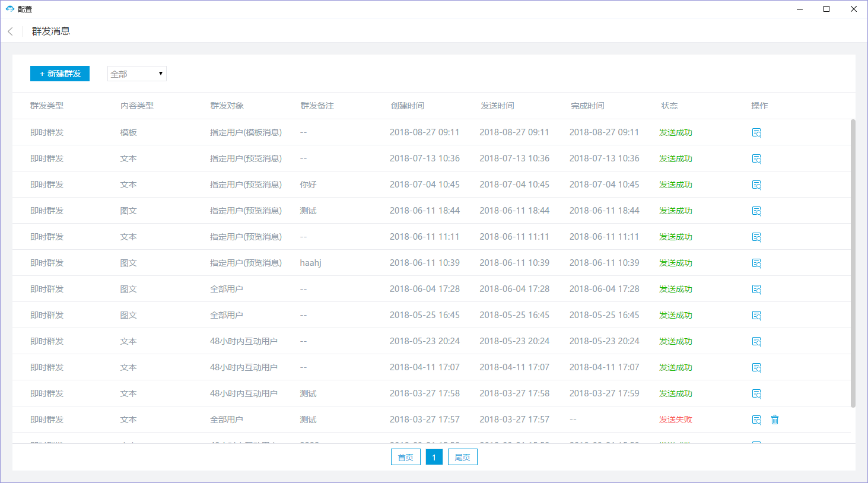Open details icon for the 你好 message row
The width and height of the screenshot is (868, 483).
(x=756, y=185)
